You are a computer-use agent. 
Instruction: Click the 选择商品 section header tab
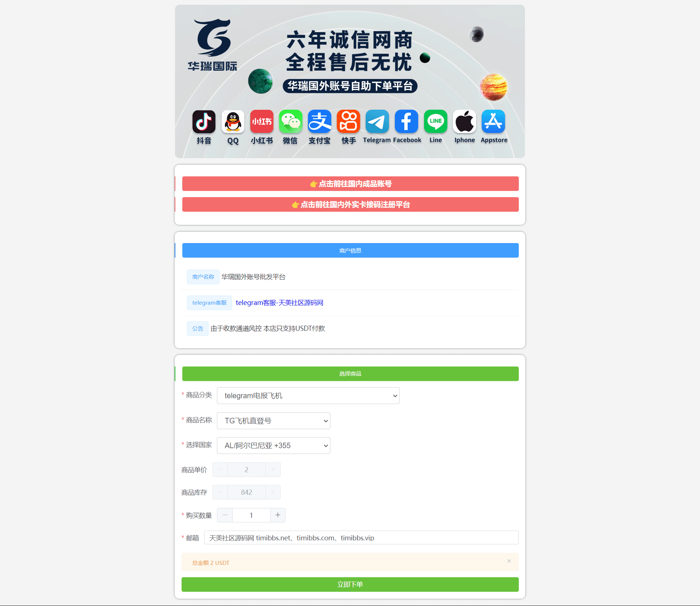(350, 374)
